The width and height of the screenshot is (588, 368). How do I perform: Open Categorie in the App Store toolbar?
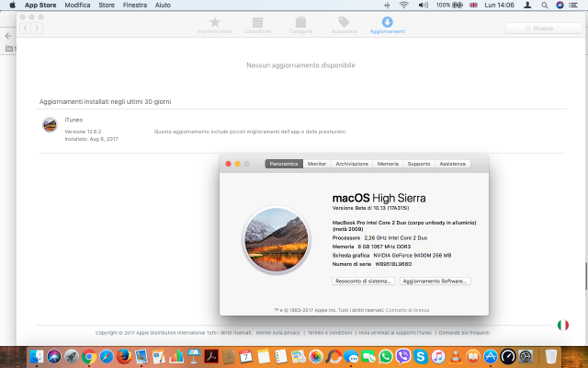[300, 25]
